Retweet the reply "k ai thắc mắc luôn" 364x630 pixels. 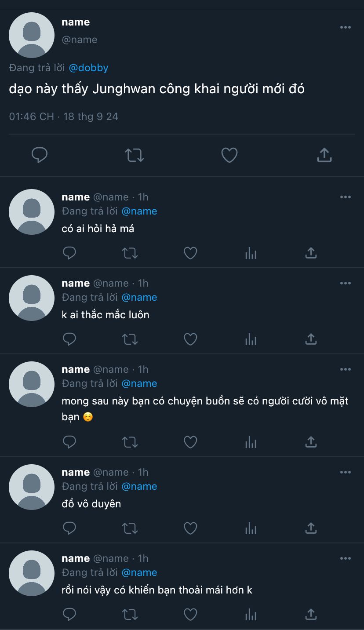(x=130, y=339)
